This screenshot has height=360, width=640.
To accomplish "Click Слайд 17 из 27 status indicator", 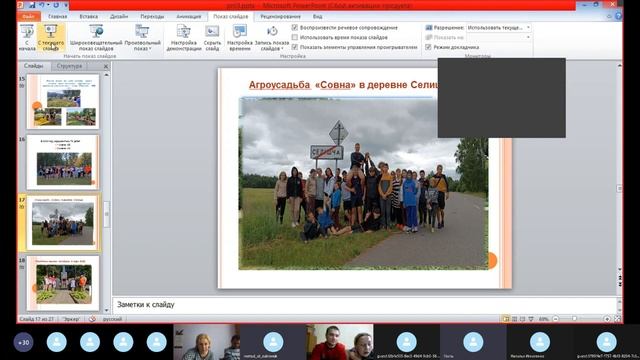I will click(36, 319).
